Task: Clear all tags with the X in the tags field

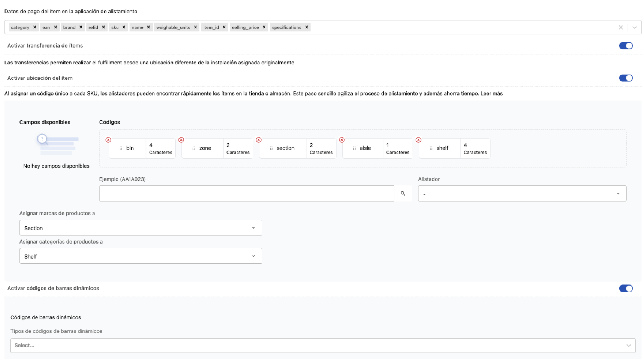Action: click(x=621, y=27)
